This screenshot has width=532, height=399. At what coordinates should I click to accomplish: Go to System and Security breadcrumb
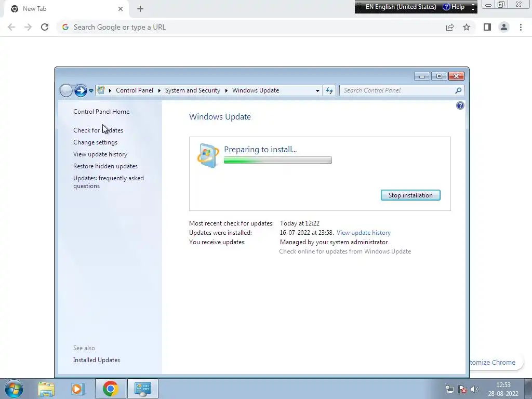click(x=192, y=90)
